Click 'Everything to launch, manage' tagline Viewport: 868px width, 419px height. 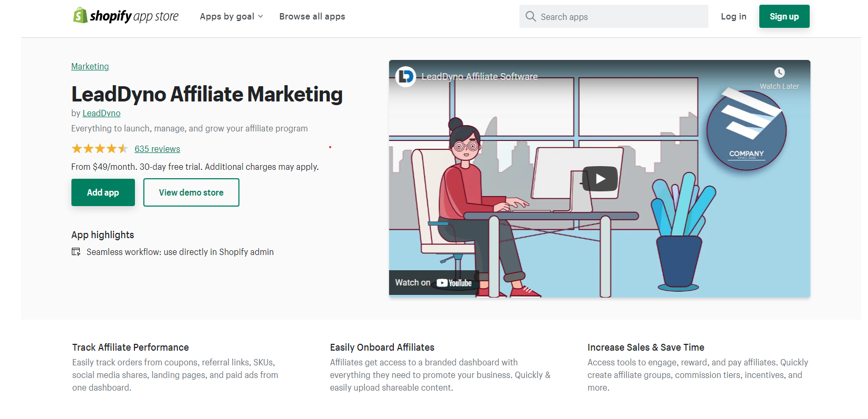pyautogui.click(x=189, y=128)
